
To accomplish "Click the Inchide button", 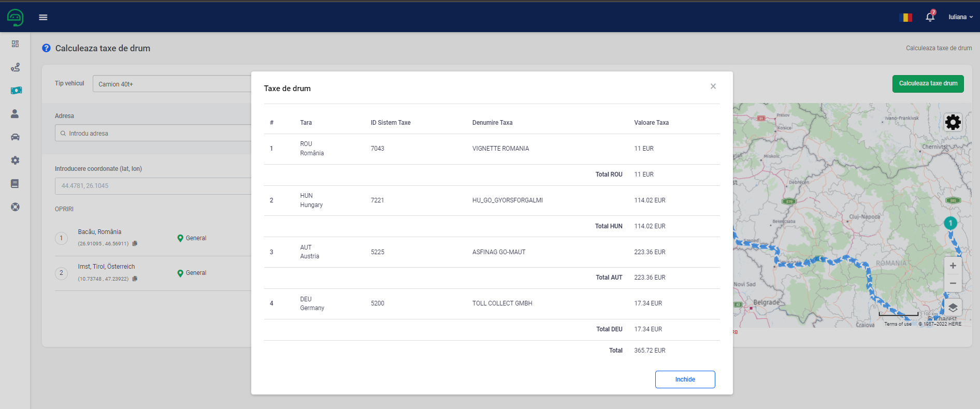I will (685, 379).
